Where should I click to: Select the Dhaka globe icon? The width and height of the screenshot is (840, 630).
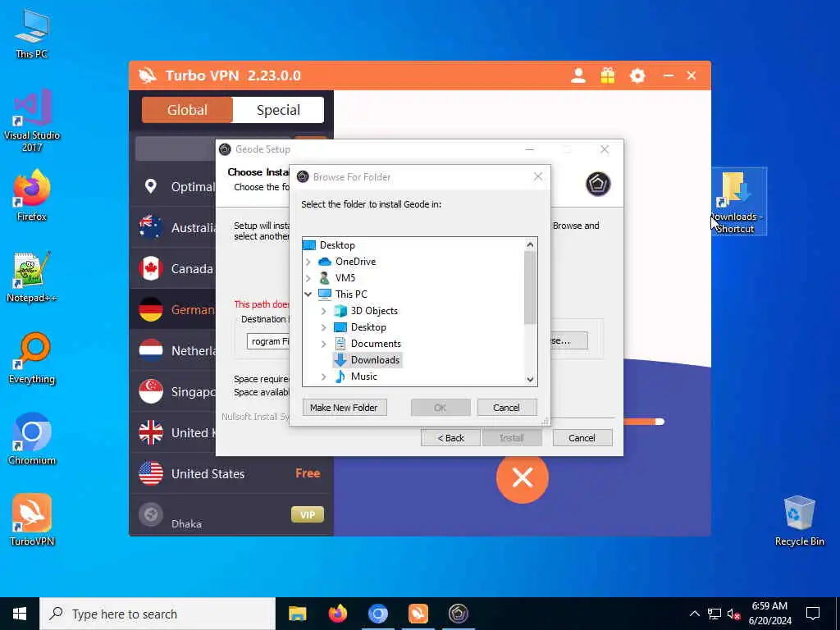[x=151, y=515]
